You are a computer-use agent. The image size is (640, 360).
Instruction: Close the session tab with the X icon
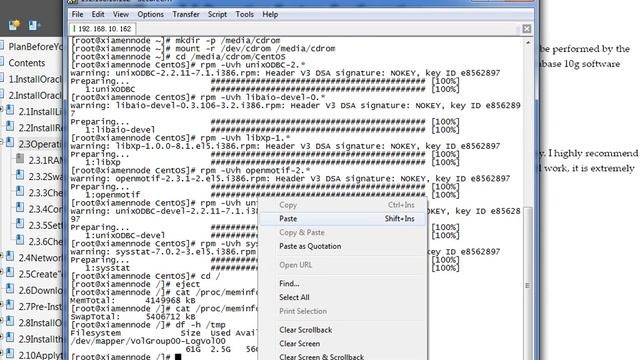527,29
